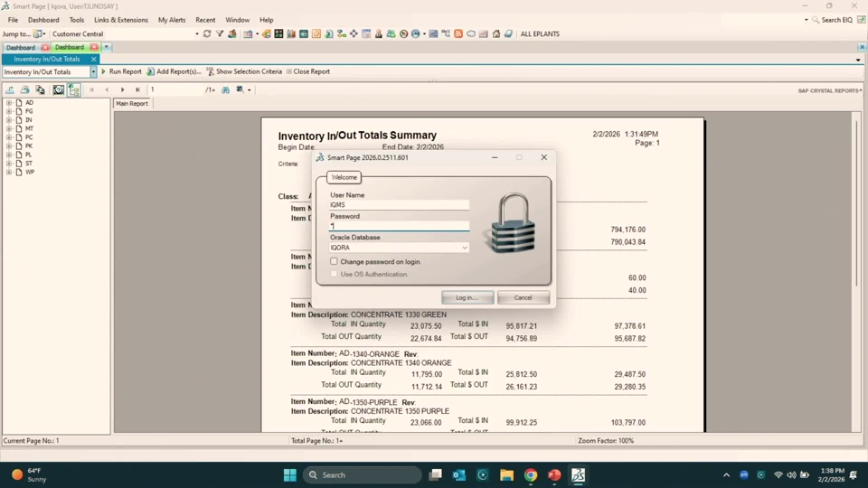Screen dimensions: 868x488
Task: Click the Cancel button in login dialog
Action: coord(523,297)
